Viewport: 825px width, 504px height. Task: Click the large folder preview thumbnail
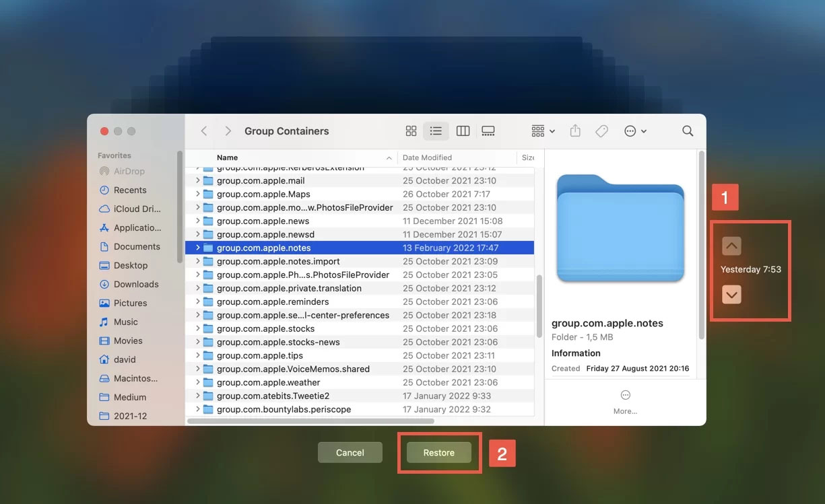point(620,229)
